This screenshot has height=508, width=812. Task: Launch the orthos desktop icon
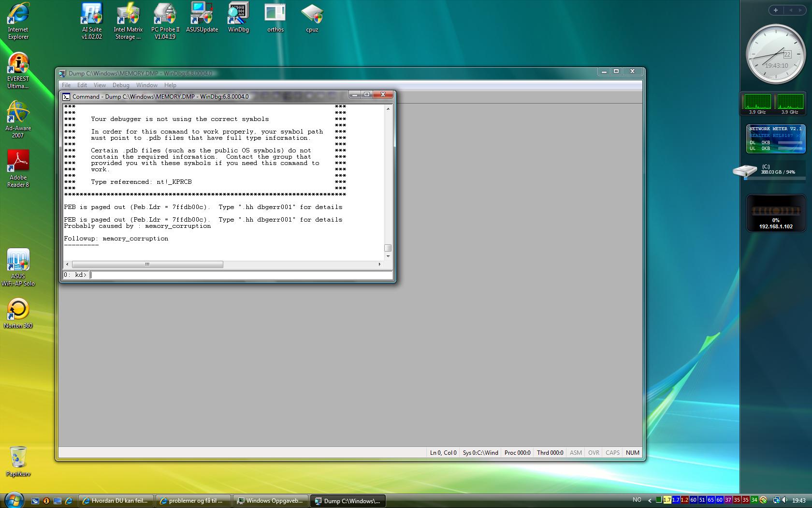pyautogui.click(x=275, y=15)
